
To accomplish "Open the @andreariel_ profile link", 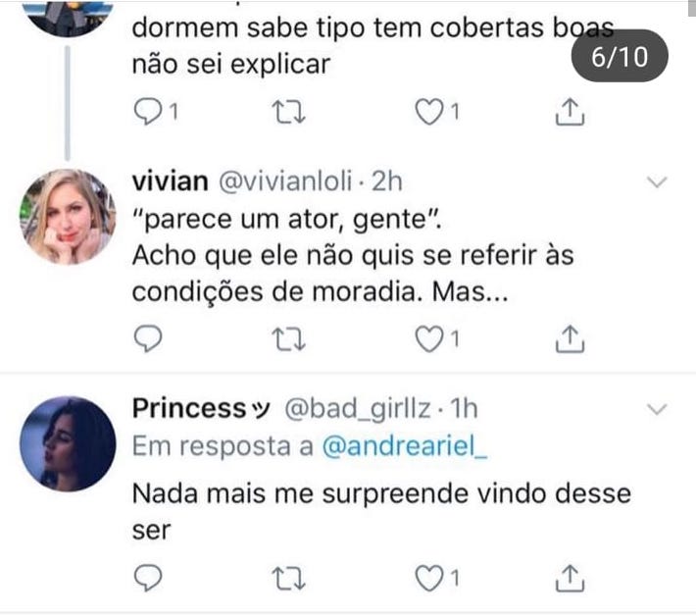I will (x=404, y=446).
